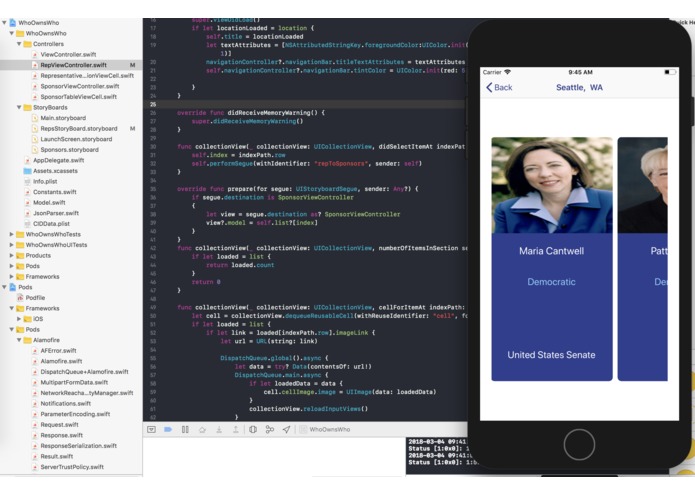Expand the WhoOwnsWhoUITests folder
This screenshot has height=494, width=695.
tap(12, 245)
